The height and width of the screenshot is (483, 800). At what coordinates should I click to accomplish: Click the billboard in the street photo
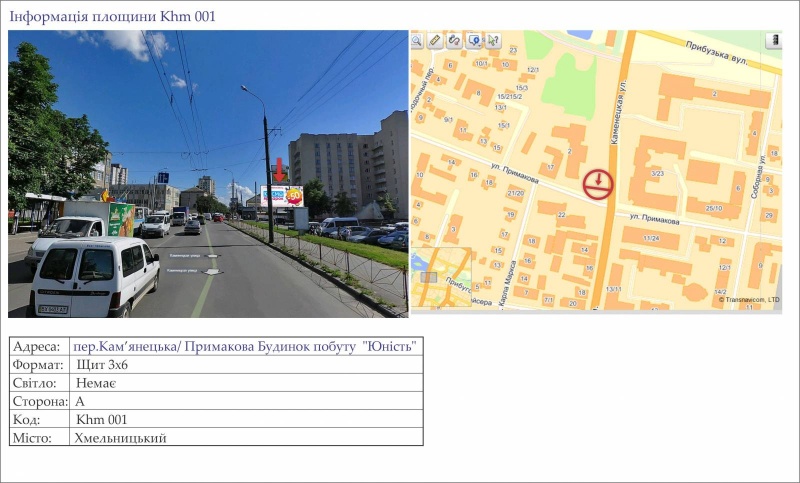click(x=281, y=195)
